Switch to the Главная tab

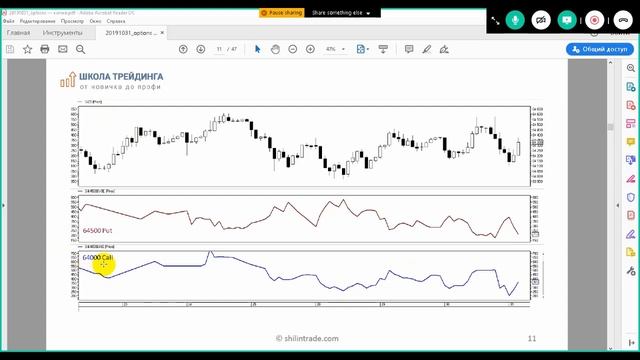[18, 33]
